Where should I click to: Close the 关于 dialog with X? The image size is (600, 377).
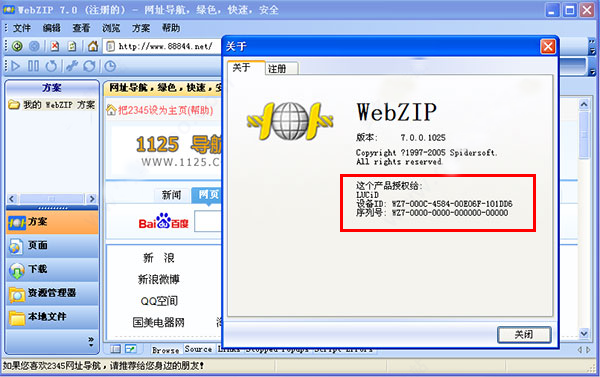(548, 47)
